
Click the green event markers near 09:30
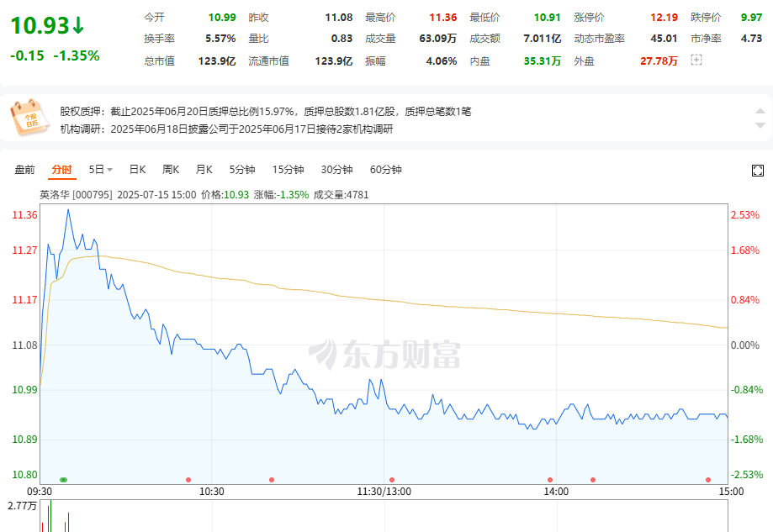[x=63, y=480]
